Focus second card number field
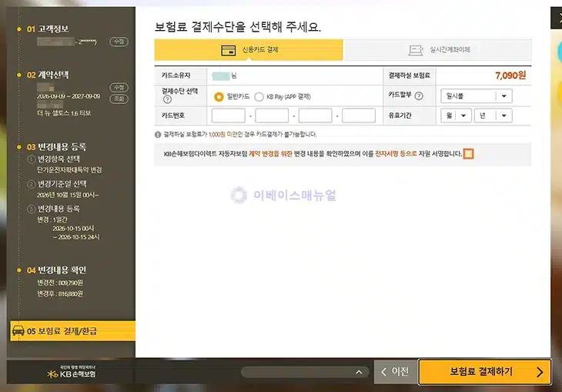The height and width of the screenshot is (392, 562). [x=272, y=116]
